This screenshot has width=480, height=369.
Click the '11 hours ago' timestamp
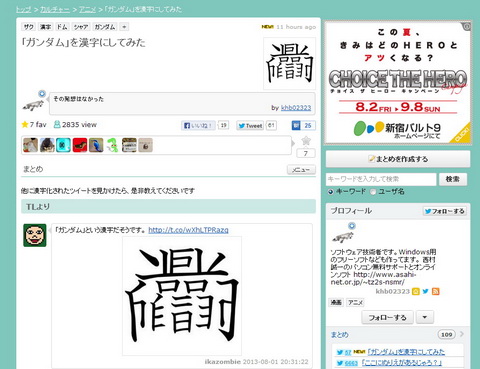pyautogui.click(x=296, y=27)
